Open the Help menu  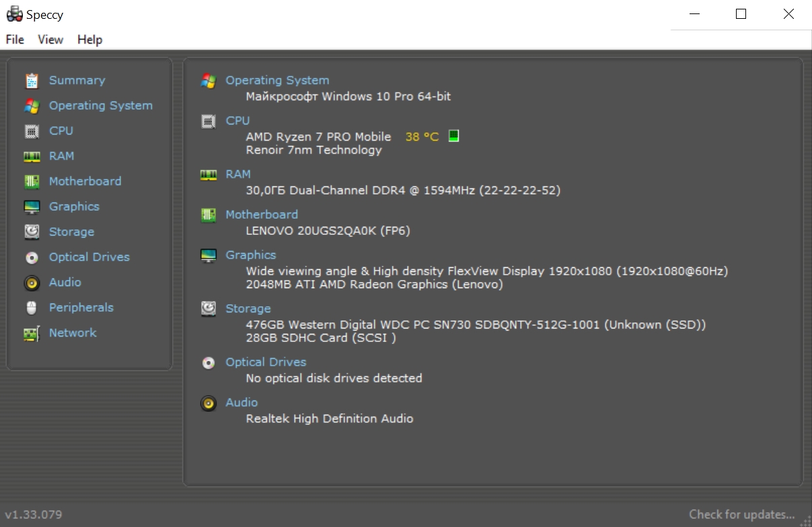(89, 40)
